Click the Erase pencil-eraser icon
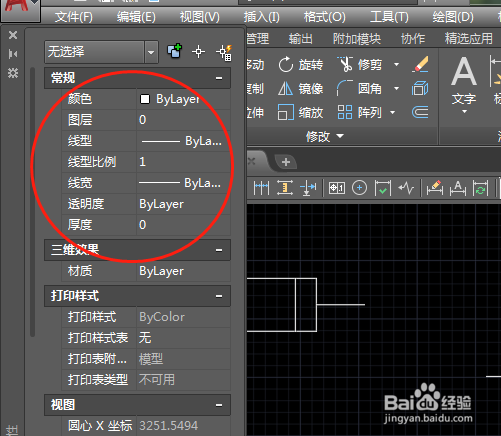Viewport: 501px width, 436px height. point(420,64)
